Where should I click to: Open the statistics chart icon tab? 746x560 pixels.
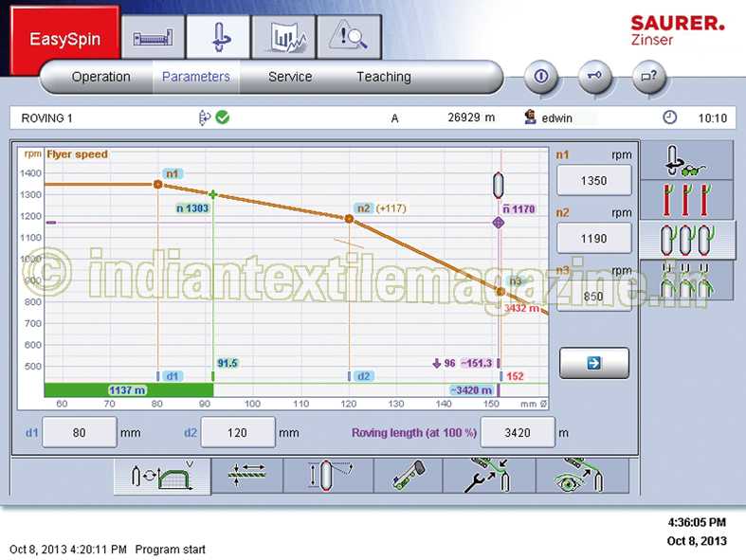pos(284,37)
